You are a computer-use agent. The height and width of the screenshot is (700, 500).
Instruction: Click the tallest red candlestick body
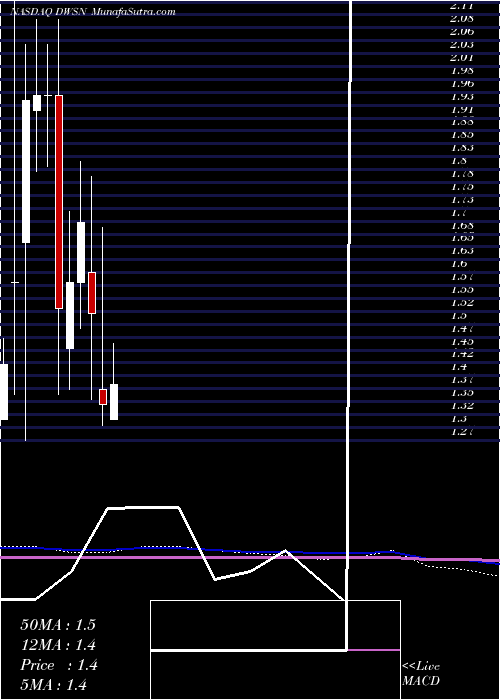pos(58,202)
